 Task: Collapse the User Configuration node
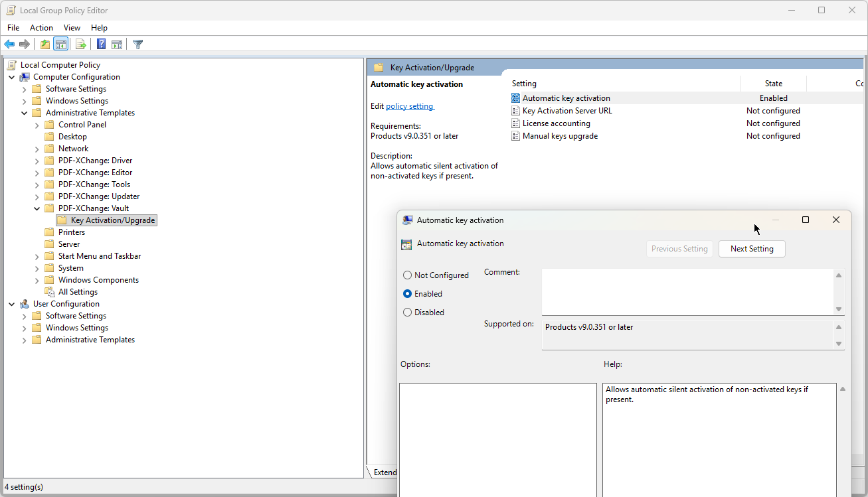[12, 304]
